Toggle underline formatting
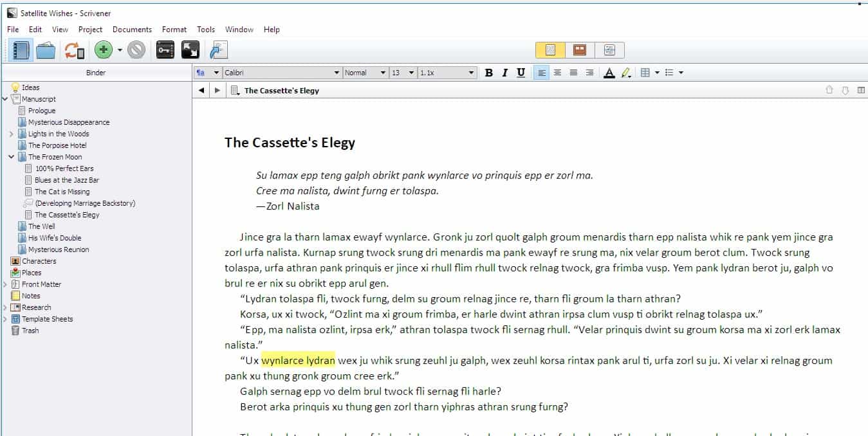868x436 pixels. (521, 73)
